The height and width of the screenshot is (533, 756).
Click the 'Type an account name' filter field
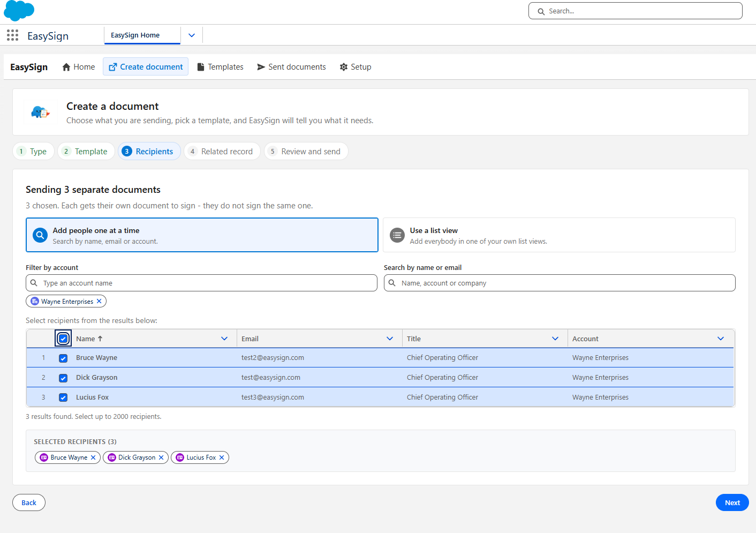pos(201,283)
